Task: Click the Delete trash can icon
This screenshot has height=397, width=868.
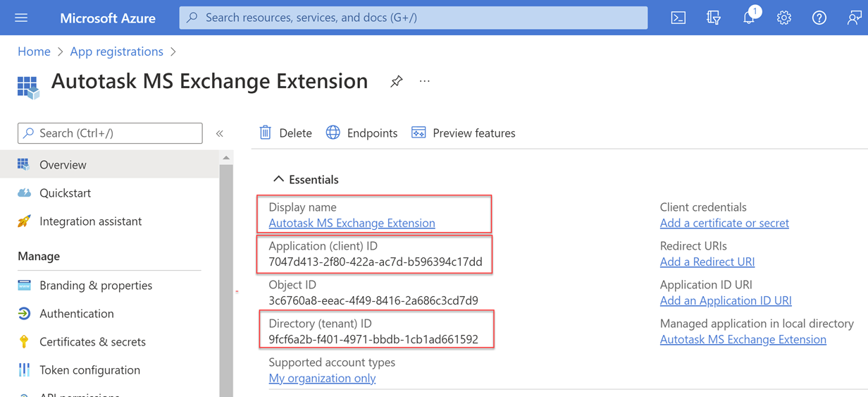Action: 265,133
